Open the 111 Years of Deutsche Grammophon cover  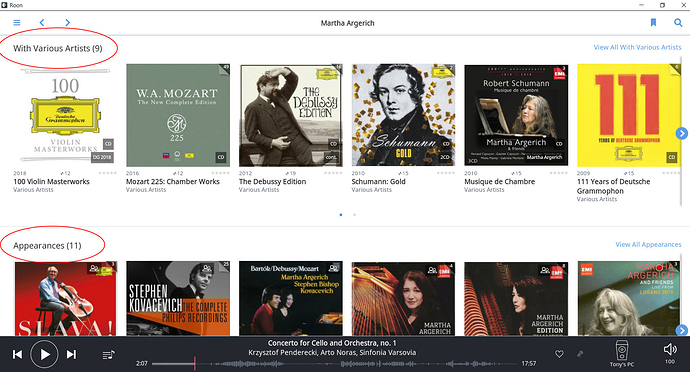pyautogui.click(x=629, y=115)
